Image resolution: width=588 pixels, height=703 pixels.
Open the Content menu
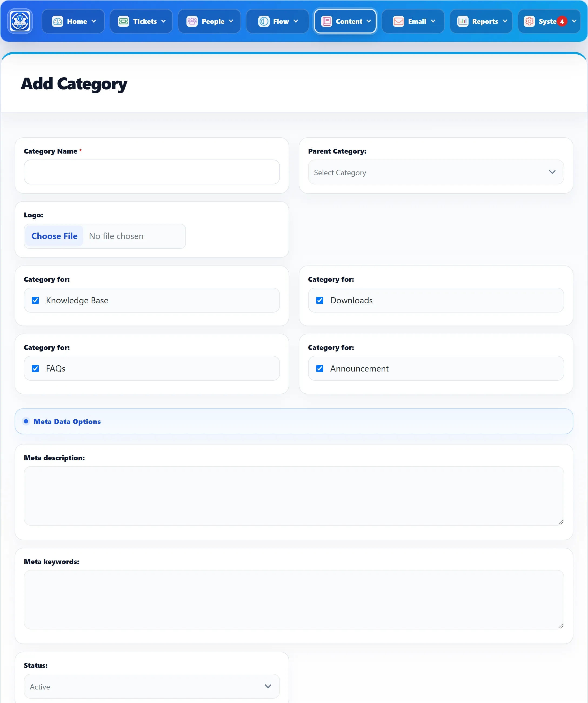(345, 21)
